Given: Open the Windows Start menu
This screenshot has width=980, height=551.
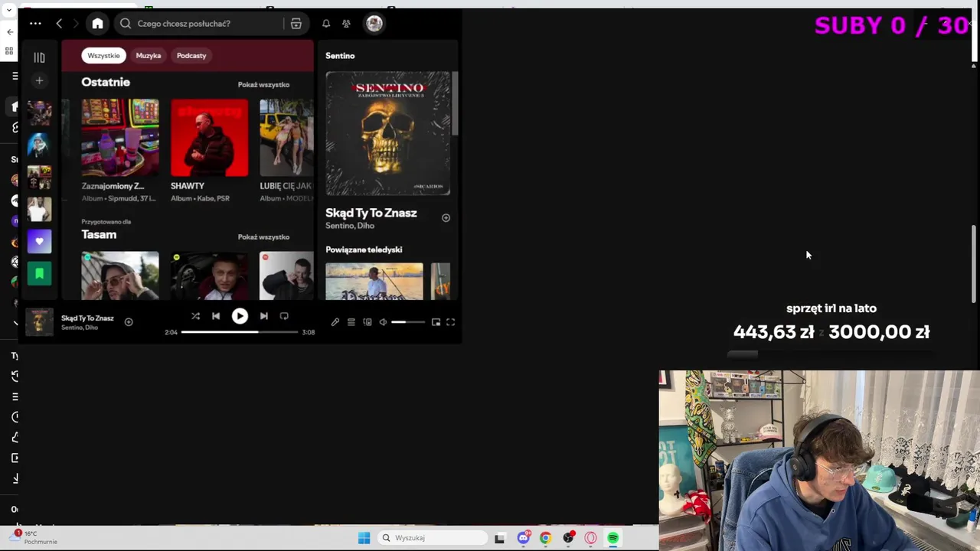Looking at the screenshot, I should [x=364, y=538].
